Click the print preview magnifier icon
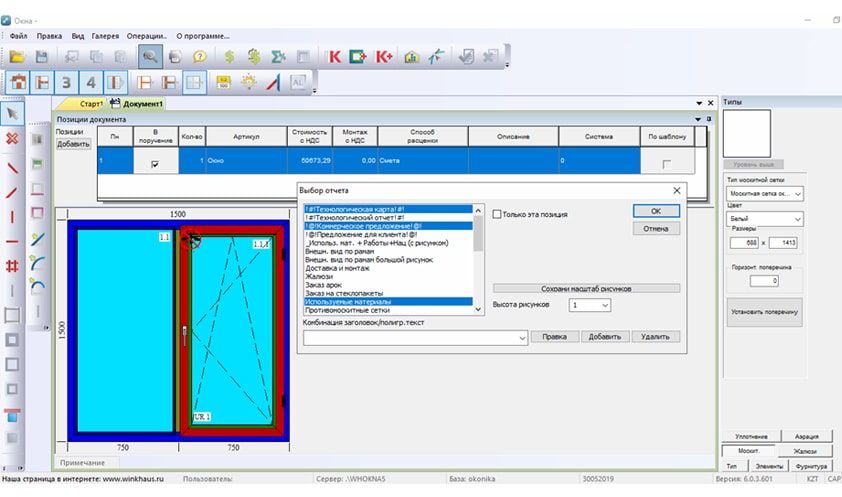Image resolution: width=842 pixels, height=497 pixels. pyautogui.click(x=150, y=57)
